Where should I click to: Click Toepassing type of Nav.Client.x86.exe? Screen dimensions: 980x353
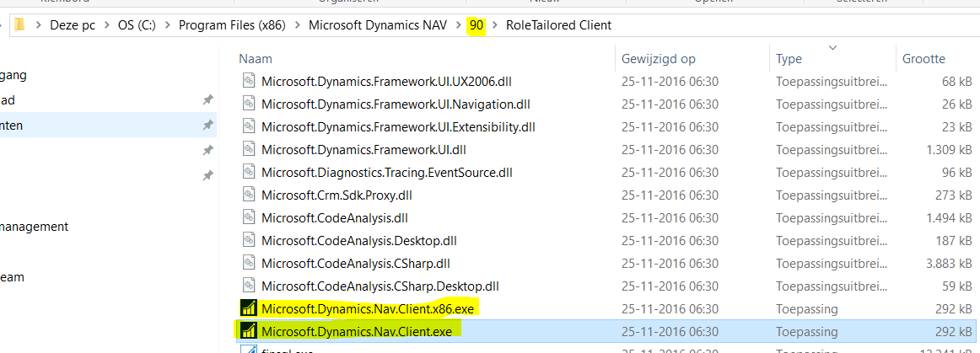(x=807, y=308)
